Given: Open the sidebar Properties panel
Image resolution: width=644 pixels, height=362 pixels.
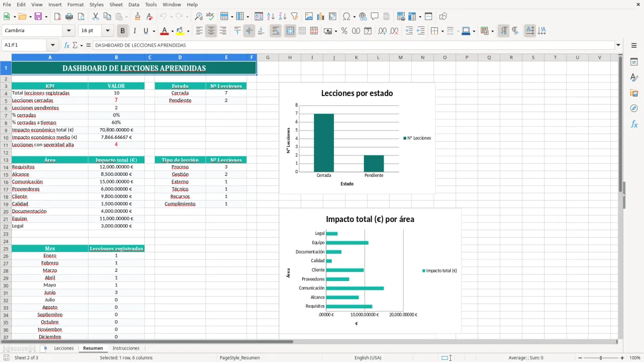Looking at the screenshot, I should point(634,62).
